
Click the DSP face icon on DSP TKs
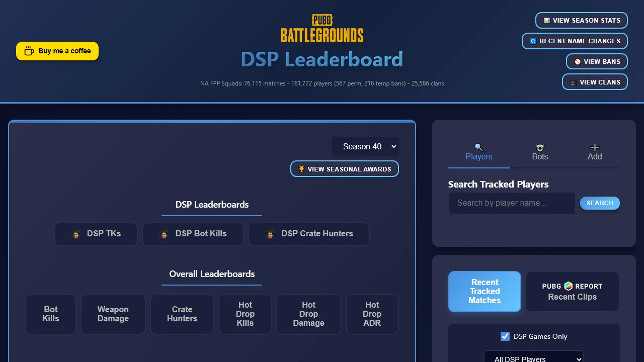click(x=76, y=234)
